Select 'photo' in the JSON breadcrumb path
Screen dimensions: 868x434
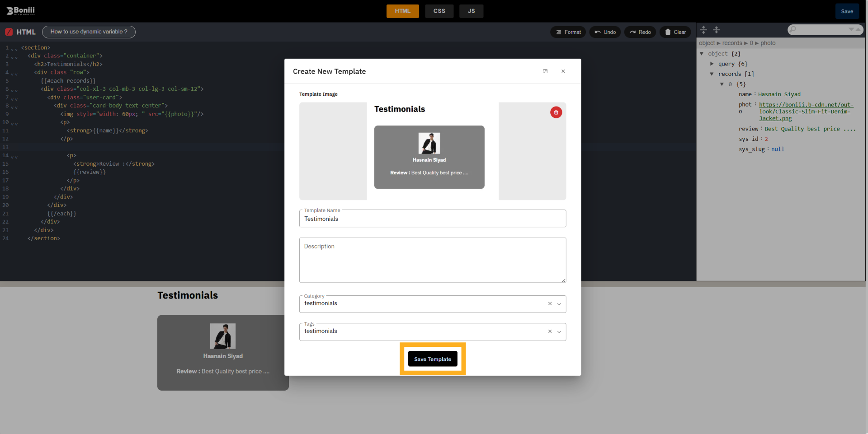click(x=768, y=43)
